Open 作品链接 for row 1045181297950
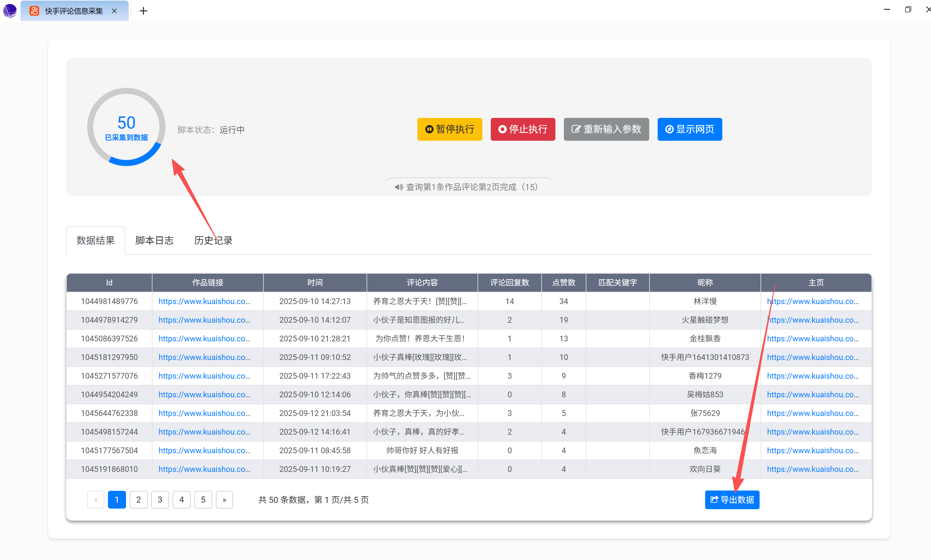Image resolution: width=931 pixels, height=560 pixels. [x=204, y=357]
